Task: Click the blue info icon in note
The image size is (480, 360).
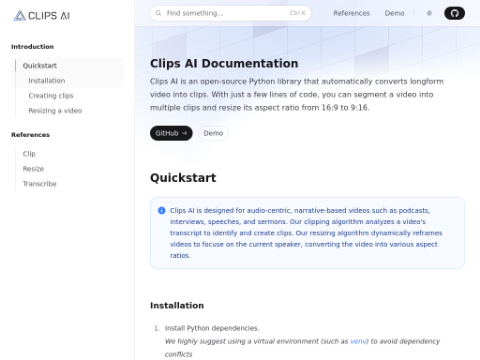Action: [161, 210]
